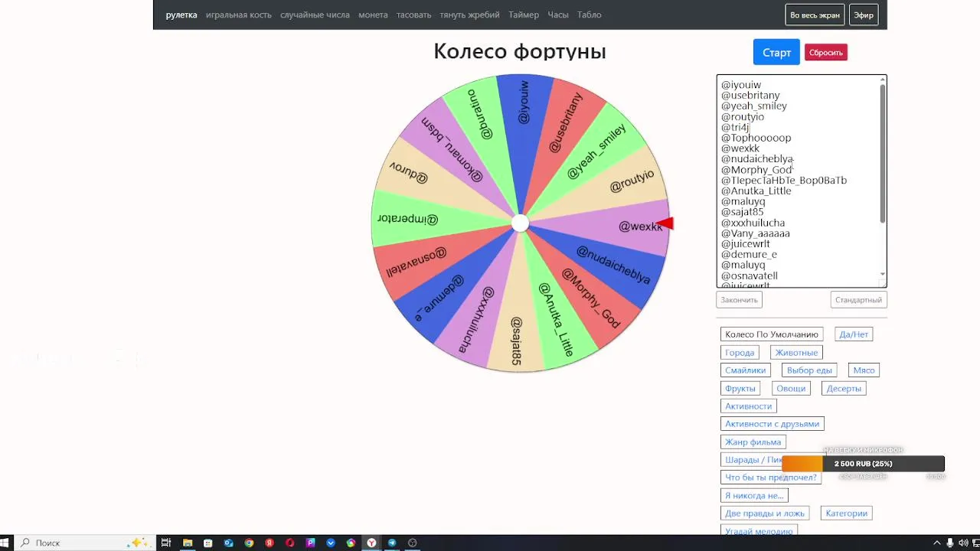Open volume control in system tray
Viewport: 980px width, 551px height.
tap(963, 543)
